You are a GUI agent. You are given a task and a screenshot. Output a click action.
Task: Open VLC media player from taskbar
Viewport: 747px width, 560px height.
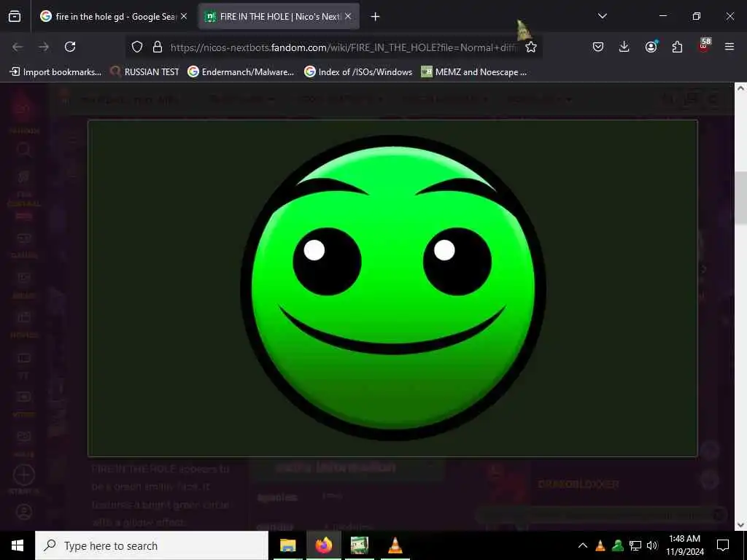click(395, 545)
